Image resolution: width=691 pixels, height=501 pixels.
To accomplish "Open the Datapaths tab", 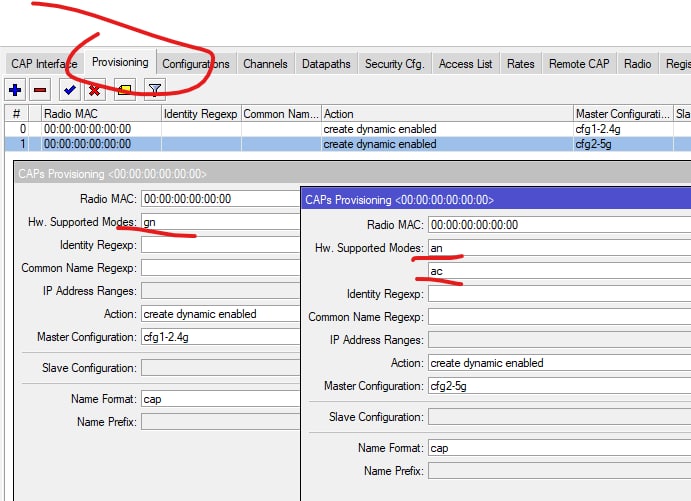I will (x=326, y=64).
